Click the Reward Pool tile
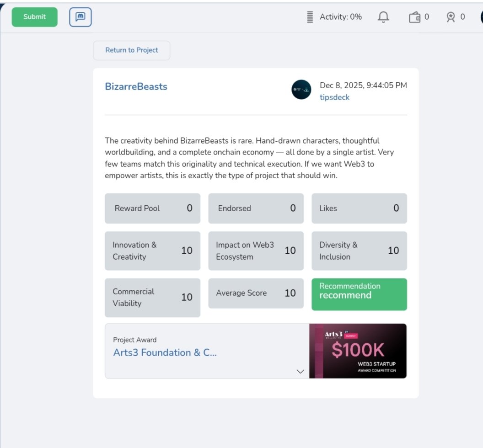 (x=152, y=208)
